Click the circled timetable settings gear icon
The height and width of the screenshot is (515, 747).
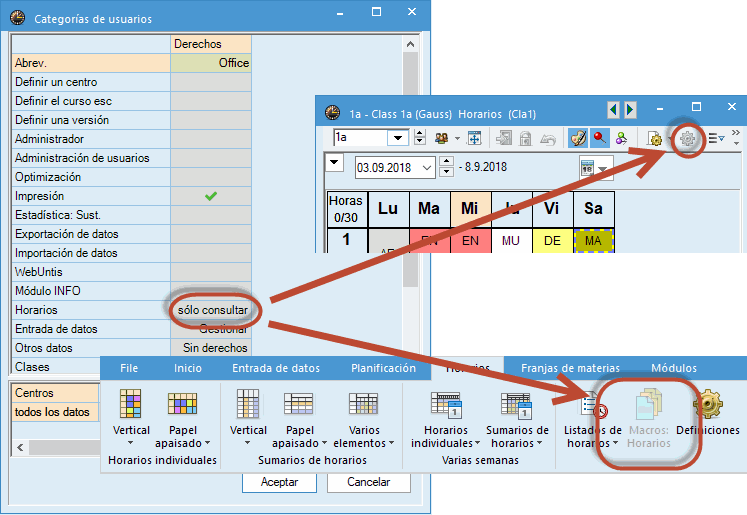pos(688,139)
